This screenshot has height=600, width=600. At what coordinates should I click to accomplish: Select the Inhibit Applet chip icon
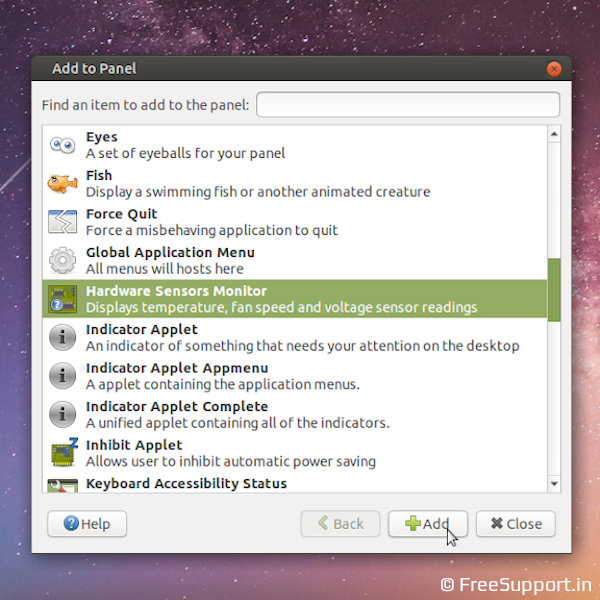(x=64, y=452)
